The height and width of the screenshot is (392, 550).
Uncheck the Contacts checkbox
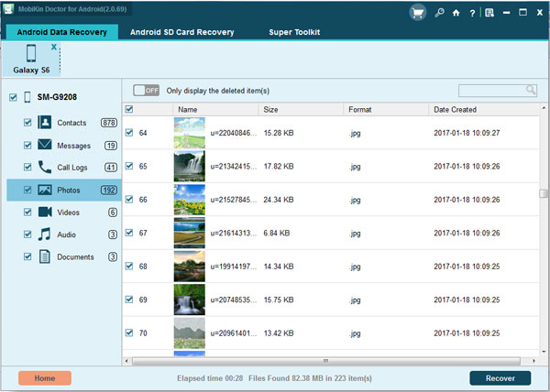(27, 123)
